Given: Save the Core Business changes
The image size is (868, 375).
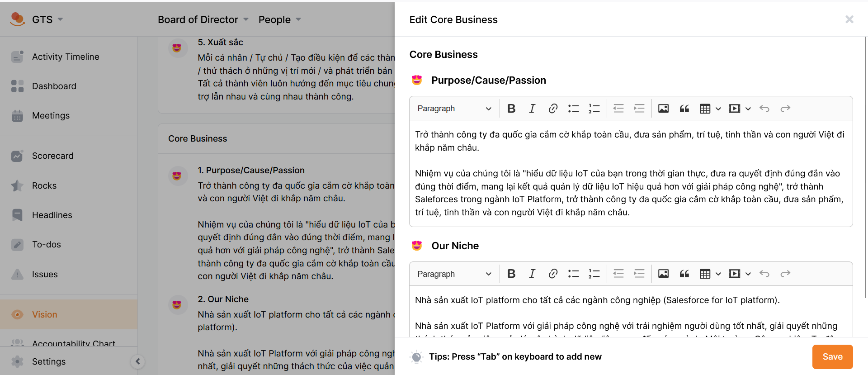Looking at the screenshot, I should pos(832,356).
